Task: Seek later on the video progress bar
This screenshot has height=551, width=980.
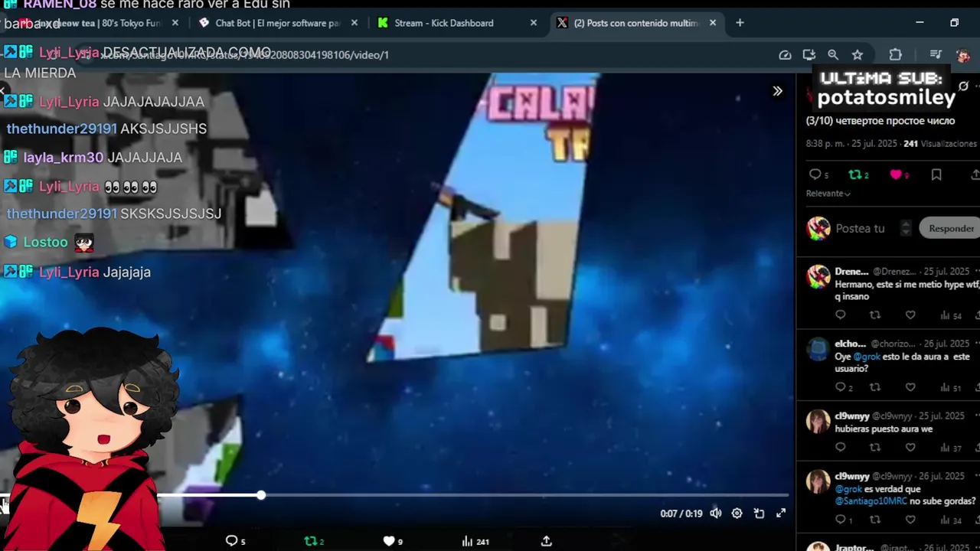Action: (x=524, y=496)
